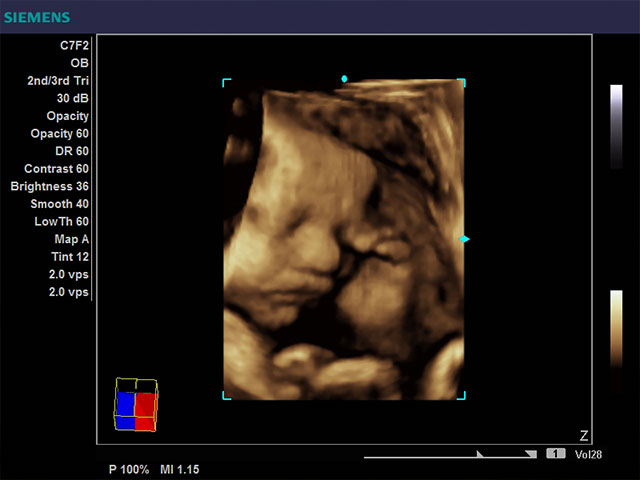Click the SIEMENS logo
Image resolution: width=640 pixels, height=480 pixels.
tap(36, 16)
